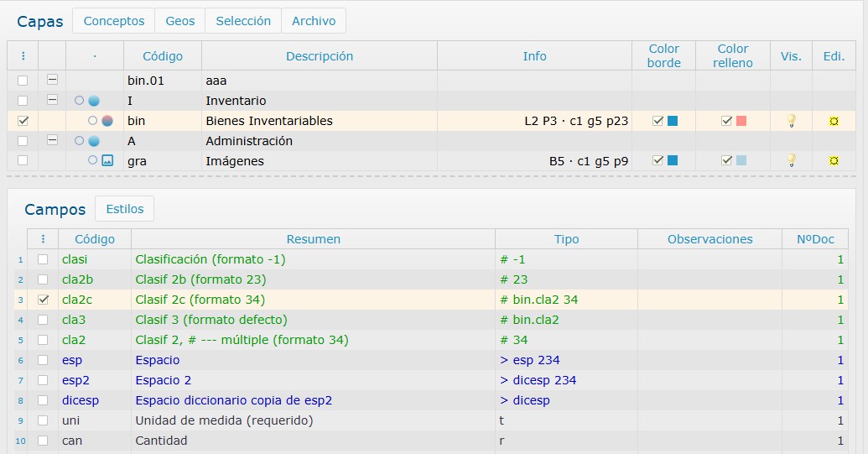Collapse the bin.01 tree node
Viewport: 868px width, 454px height.
pos(52,81)
